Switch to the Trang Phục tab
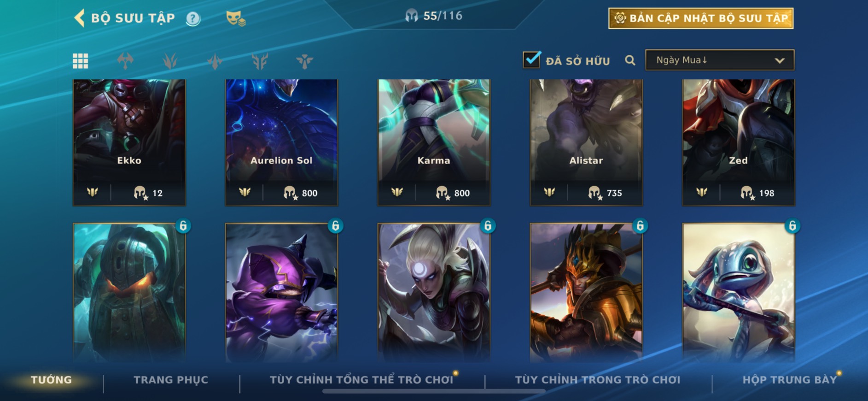 click(x=171, y=380)
